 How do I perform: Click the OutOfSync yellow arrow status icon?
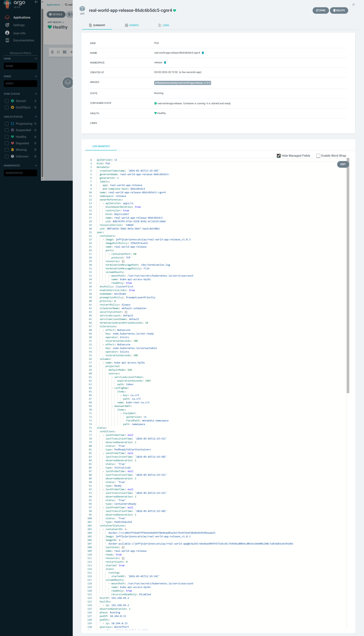point(13,107)
